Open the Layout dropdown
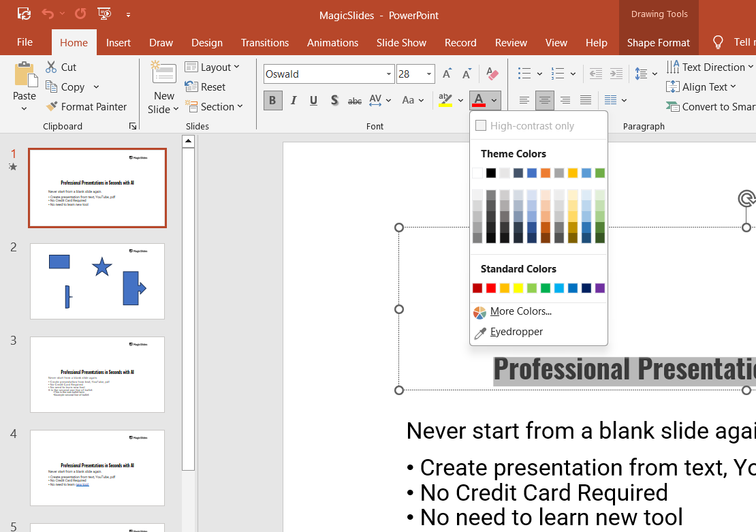756x532 pixels. [212, 67]
